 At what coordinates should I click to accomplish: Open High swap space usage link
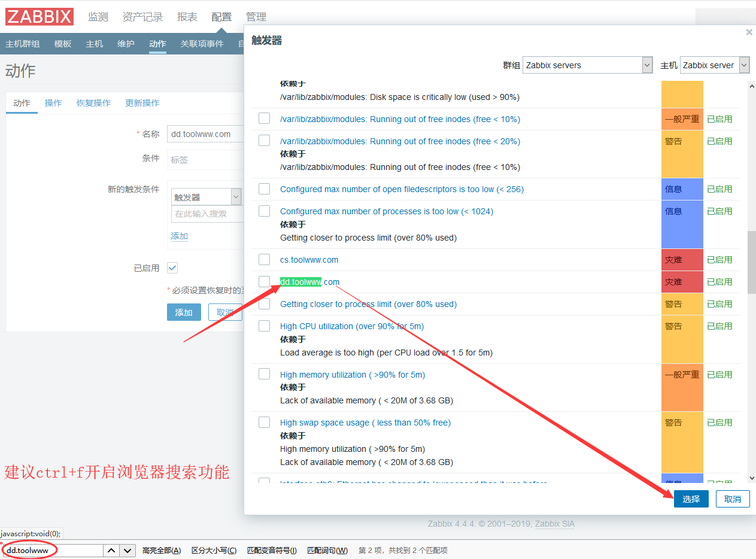[365, 423]
